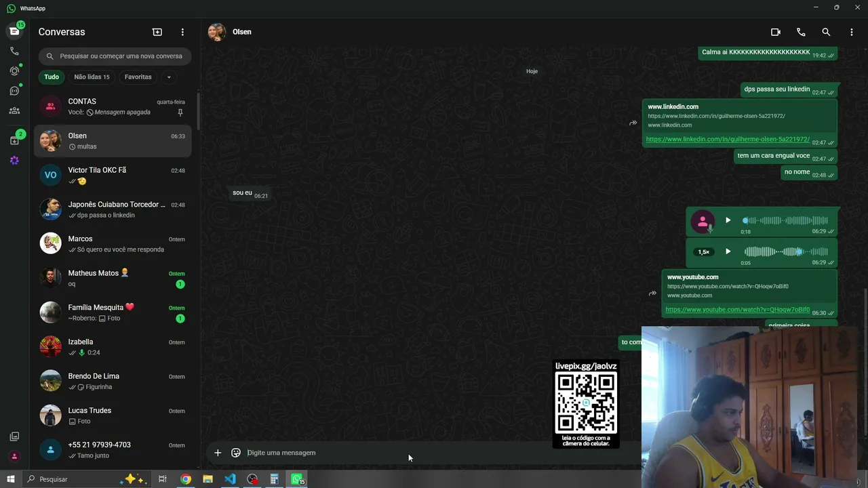Click the Chats icon with 15 badge

pyautogui.click(x=14, y=31)
